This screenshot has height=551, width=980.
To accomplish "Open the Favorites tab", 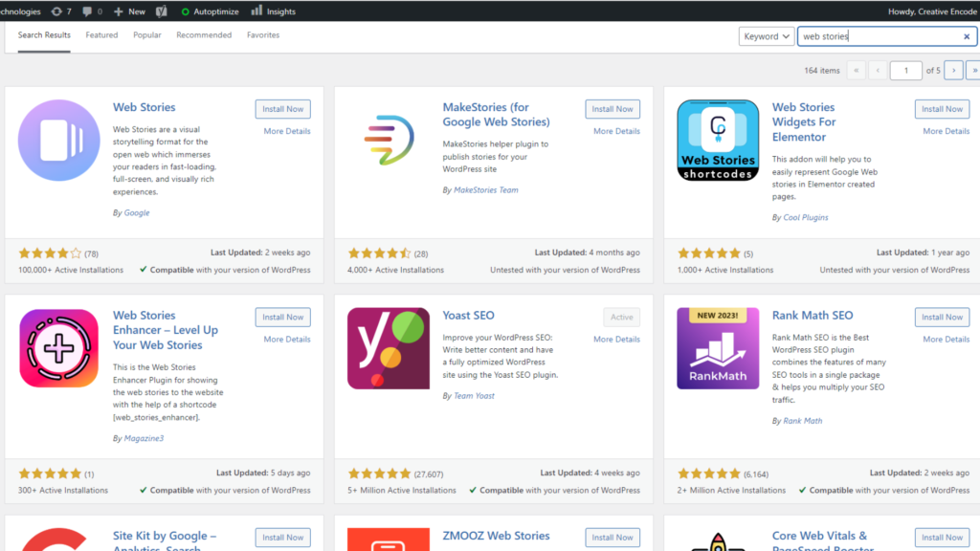I will click(263, 35).
